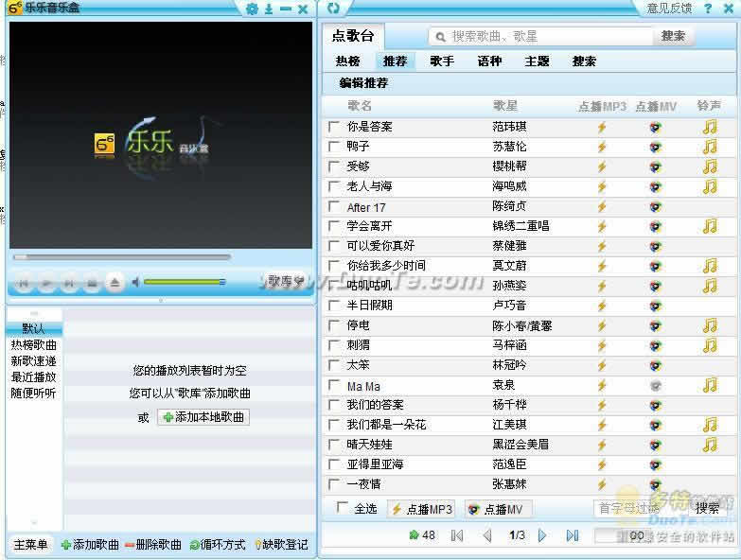The image size is (741, 560).
Task: Click the refresh icon above 点歌台
Action: [333, 9]
